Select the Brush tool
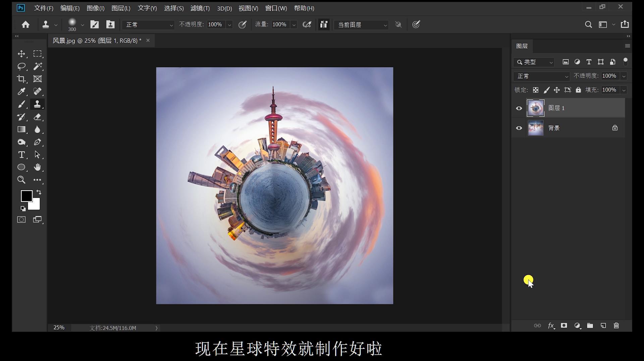The height and width of the screenshot is (361, 644). click(21, 104)
